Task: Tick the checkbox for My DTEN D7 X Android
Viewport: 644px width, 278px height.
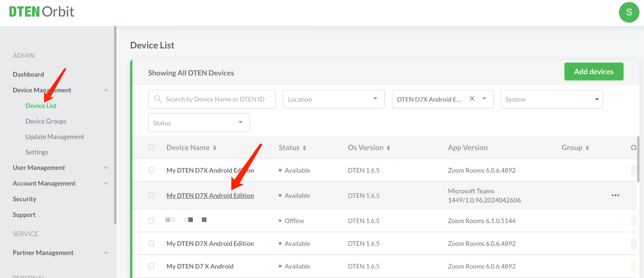Action: 151,266
